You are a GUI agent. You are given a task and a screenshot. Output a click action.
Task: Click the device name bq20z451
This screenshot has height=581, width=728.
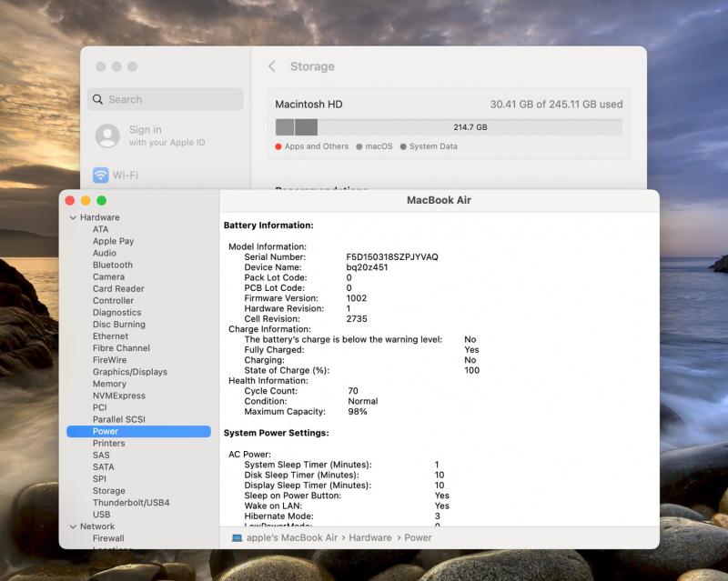coord(367,267)
